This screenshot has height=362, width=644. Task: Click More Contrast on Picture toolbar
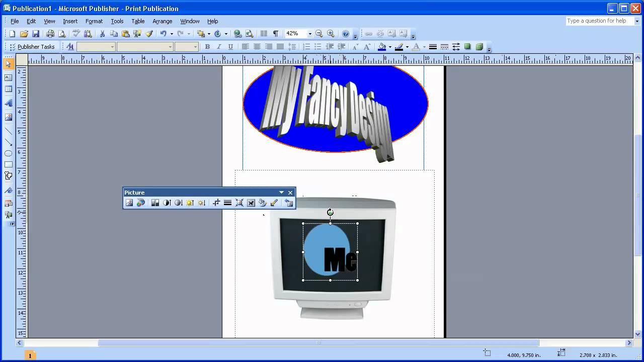click(x=167, y=203)
